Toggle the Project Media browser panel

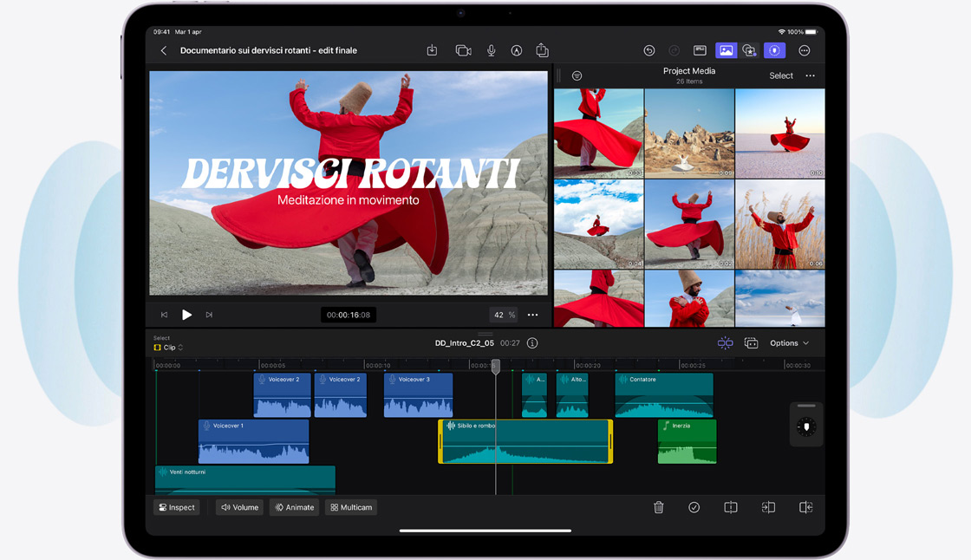click(727, 50)
